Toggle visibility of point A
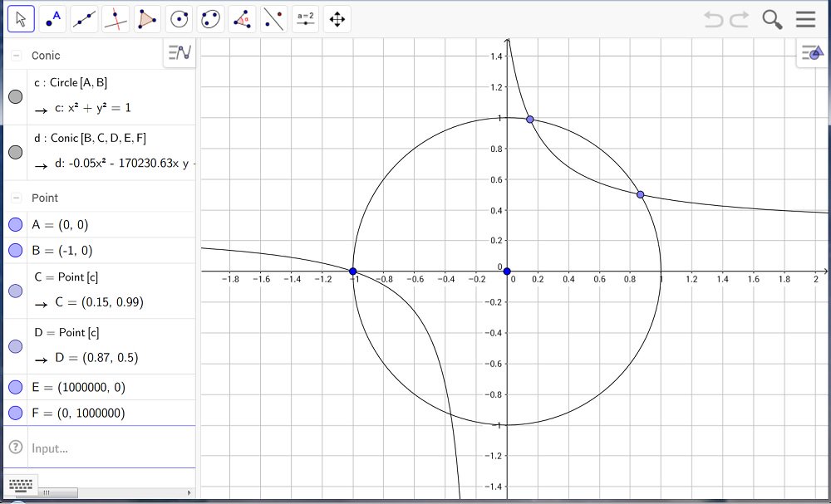 (x=15, y=224)
